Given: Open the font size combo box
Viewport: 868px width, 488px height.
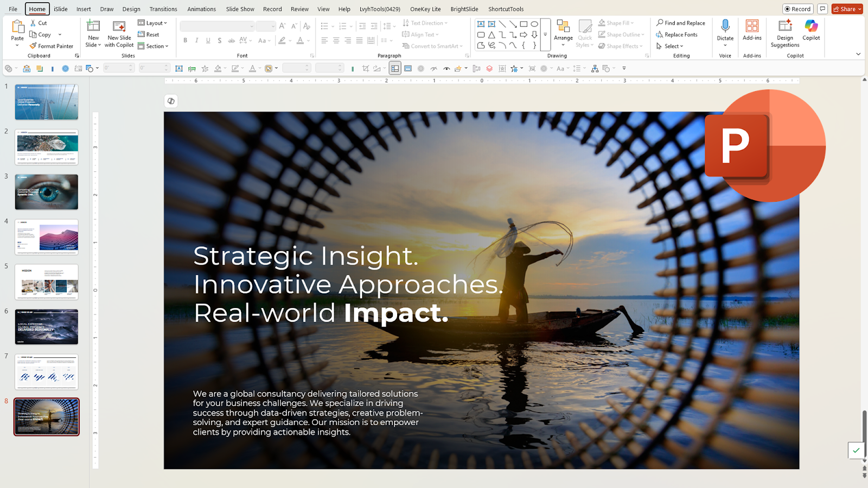Looking at the screenshot, I should pyautogui.click(x=266, y=26).
